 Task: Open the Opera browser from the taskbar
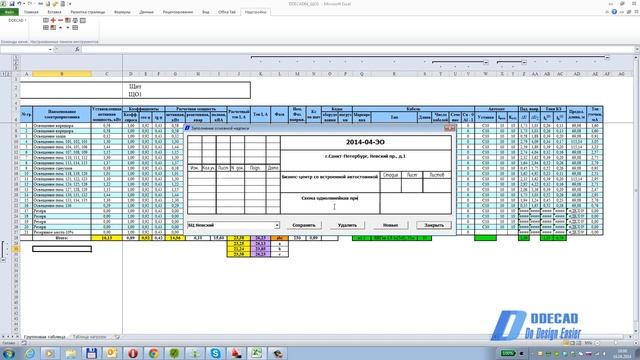[x=133, y=353]
